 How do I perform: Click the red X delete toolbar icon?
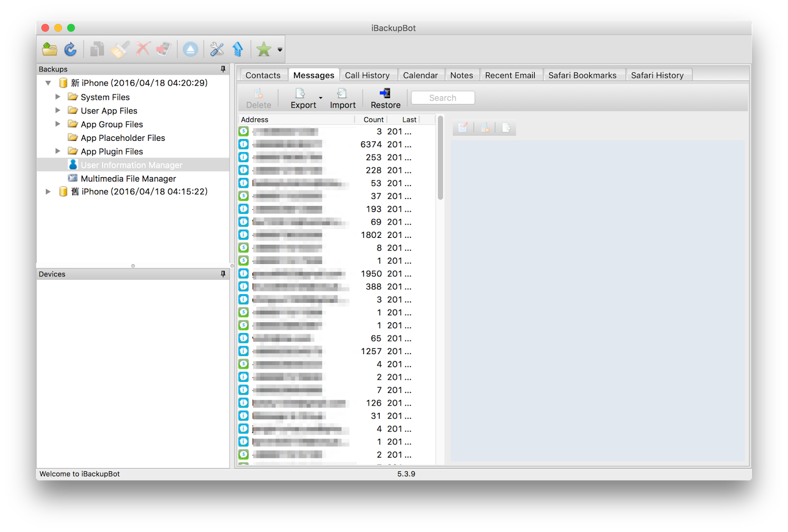[143, 49]
